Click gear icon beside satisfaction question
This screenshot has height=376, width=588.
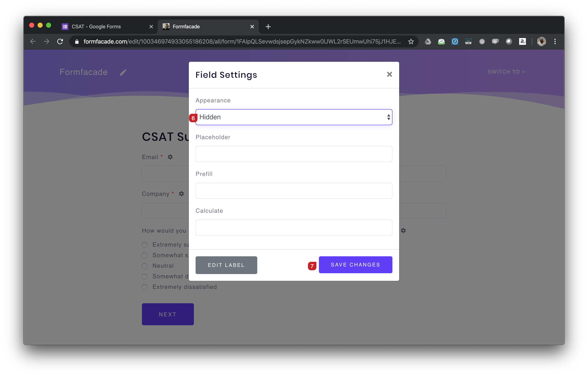[x=403, y=231]
